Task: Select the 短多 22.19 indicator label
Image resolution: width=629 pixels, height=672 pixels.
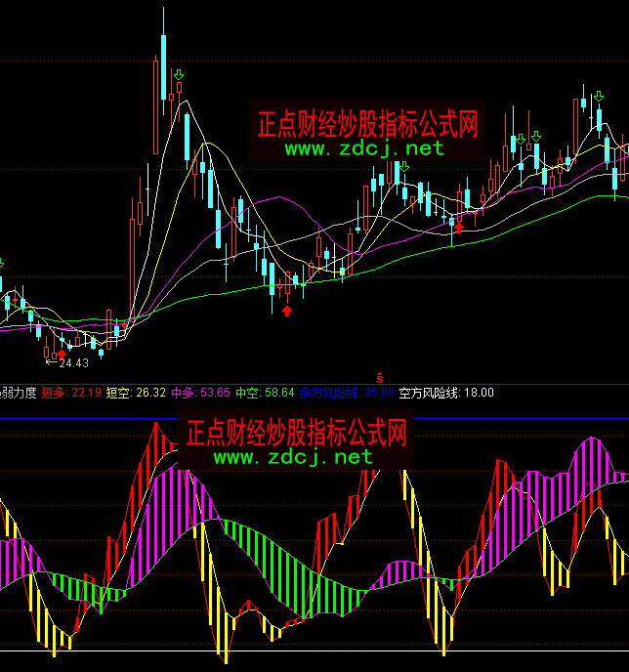Action: tap(71, 393)
